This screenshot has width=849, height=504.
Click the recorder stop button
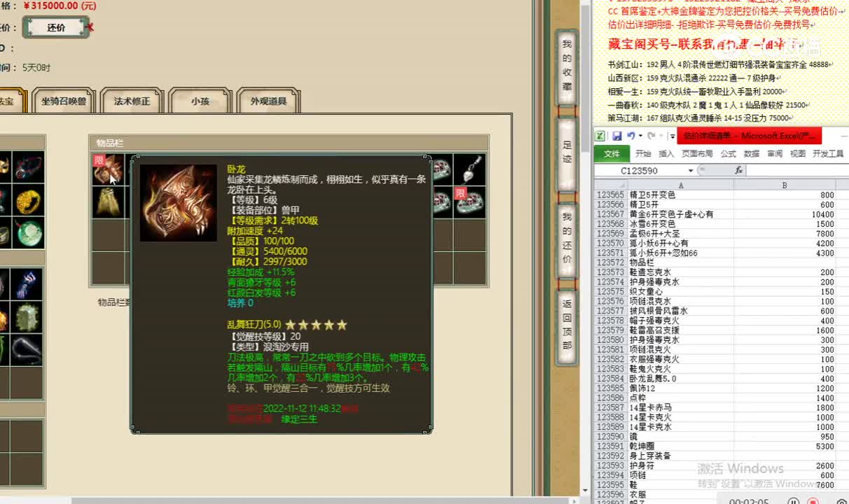tap(813, 501)
